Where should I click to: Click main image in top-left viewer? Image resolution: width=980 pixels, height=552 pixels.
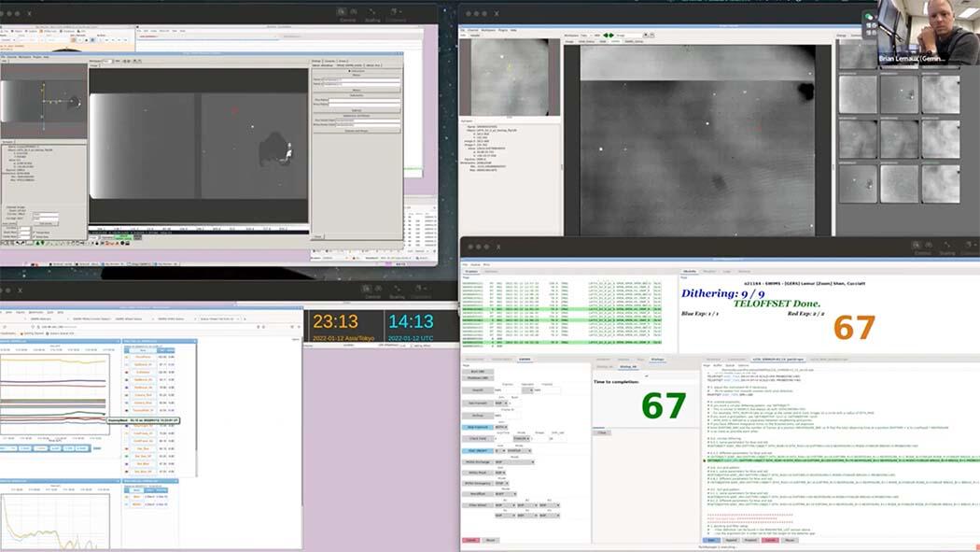click(199, 146)
